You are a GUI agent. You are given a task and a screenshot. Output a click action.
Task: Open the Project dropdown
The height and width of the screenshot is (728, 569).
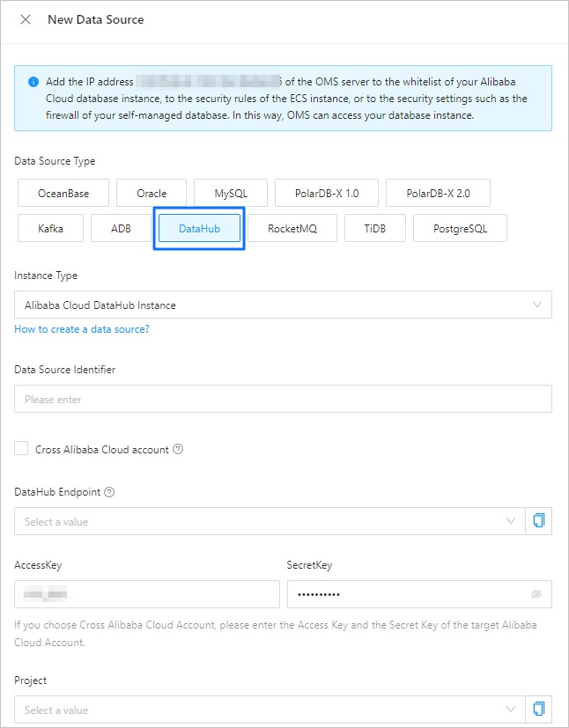point(270,710)
